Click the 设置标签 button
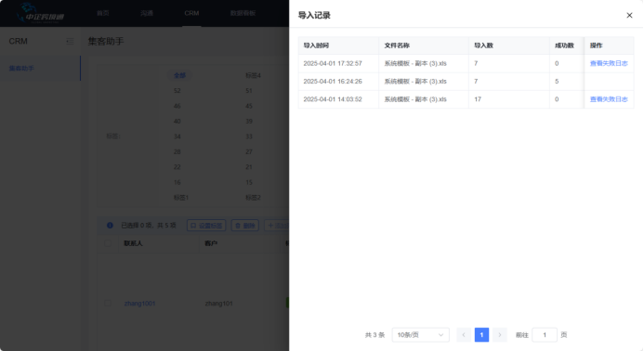Image resolution: width=644 pixels, height=351 pixels. (x=206, y=226)
